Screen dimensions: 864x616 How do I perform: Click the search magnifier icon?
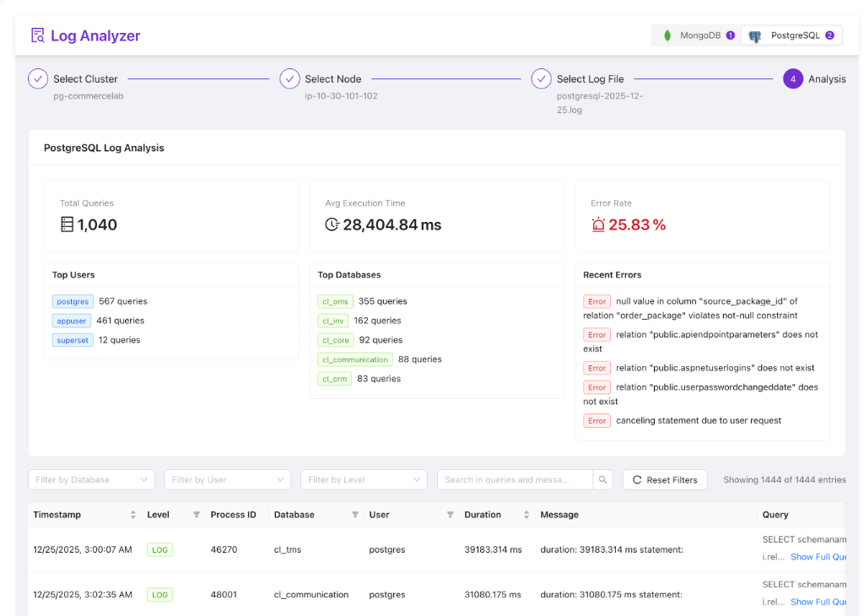[602, 479]
